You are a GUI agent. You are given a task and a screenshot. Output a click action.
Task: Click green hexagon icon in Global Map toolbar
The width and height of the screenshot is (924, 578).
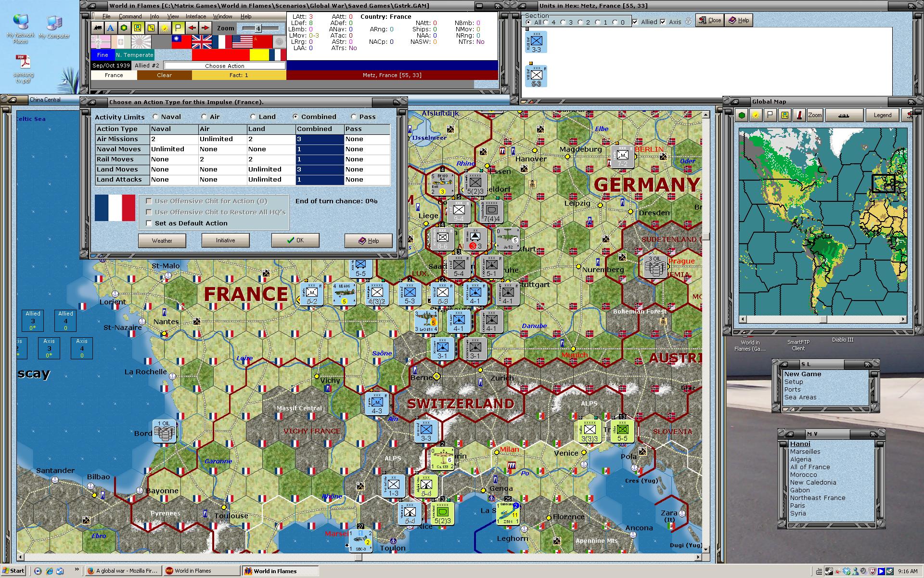(742, 115)
